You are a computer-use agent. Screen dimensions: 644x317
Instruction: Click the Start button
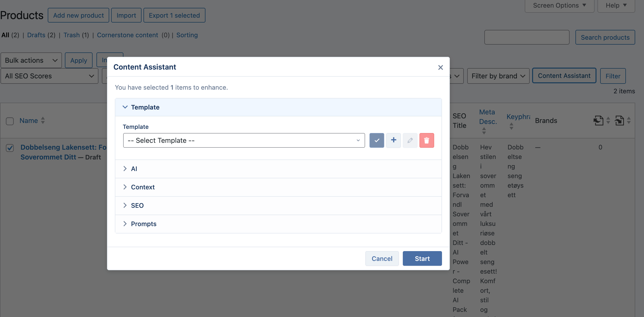tap(422, 258)
